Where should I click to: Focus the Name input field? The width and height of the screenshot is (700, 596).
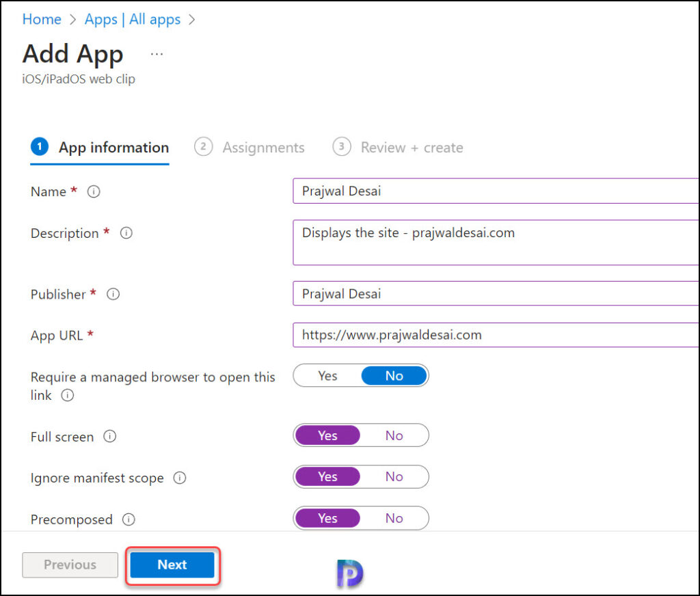[496, 191]
